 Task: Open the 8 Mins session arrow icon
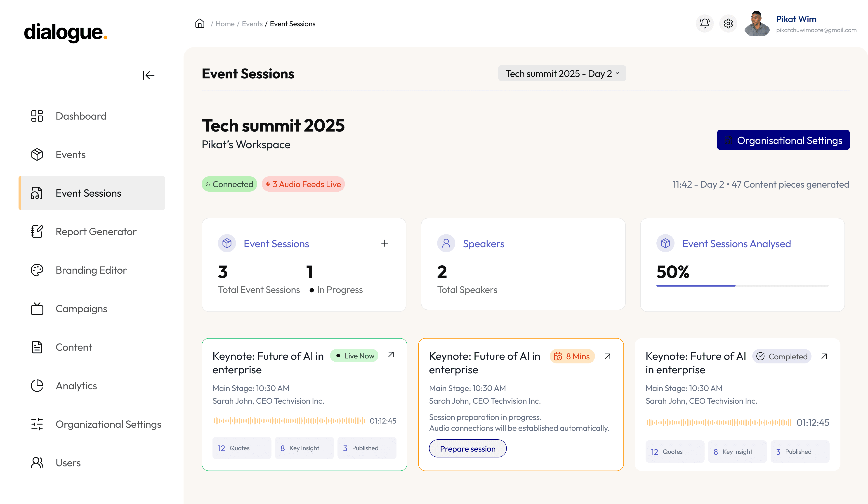(608, 356)
